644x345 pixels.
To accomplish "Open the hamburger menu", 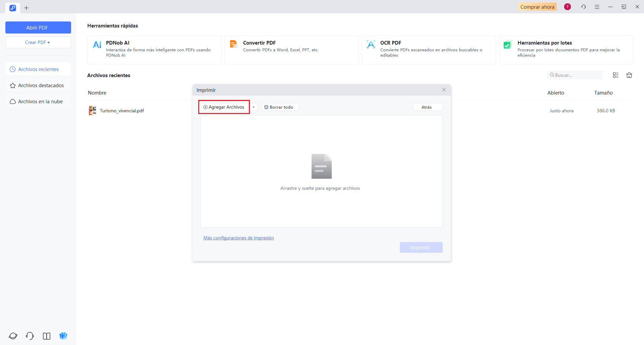I will pyautogui.click(x=597, y=7).
